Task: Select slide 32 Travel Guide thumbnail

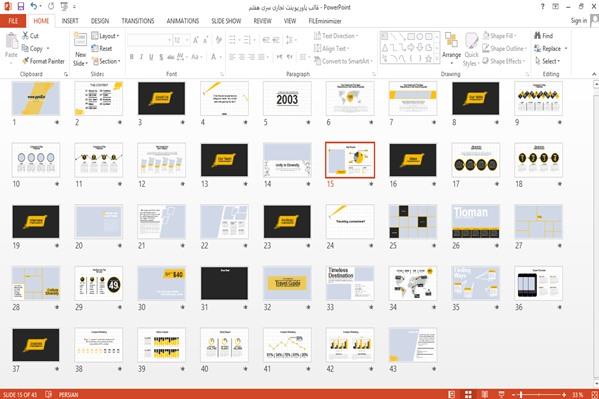Action: point(287,283)
